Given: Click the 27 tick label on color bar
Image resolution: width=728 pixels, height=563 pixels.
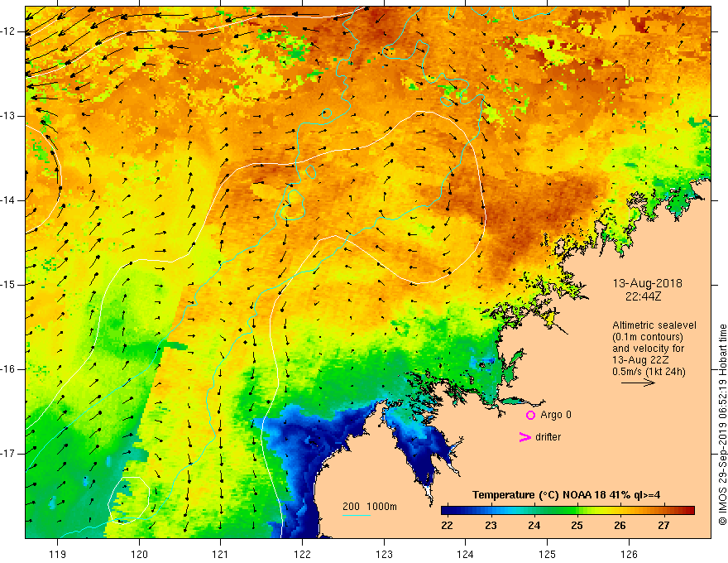Looking at the screenshot, I should click(663, 526).
